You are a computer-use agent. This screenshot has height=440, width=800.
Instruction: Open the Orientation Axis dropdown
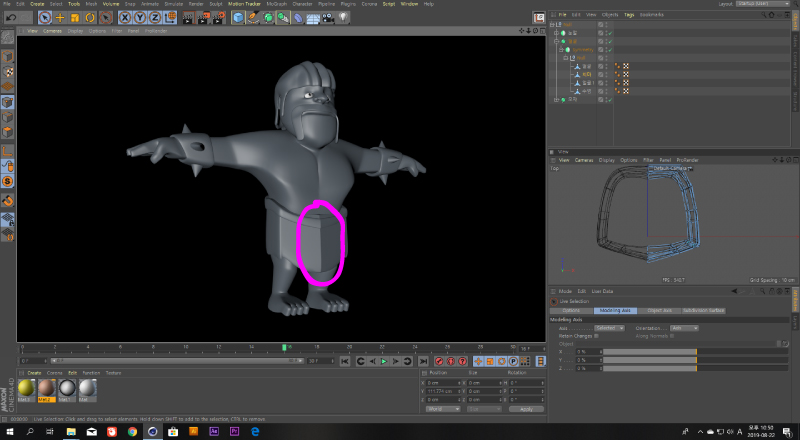tap(684, 328)
